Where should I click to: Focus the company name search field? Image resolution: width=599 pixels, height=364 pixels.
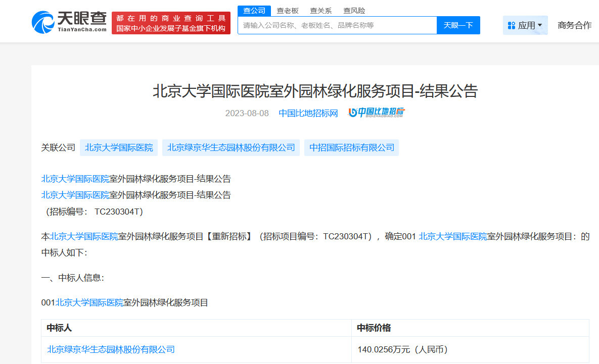coord(337,25)
